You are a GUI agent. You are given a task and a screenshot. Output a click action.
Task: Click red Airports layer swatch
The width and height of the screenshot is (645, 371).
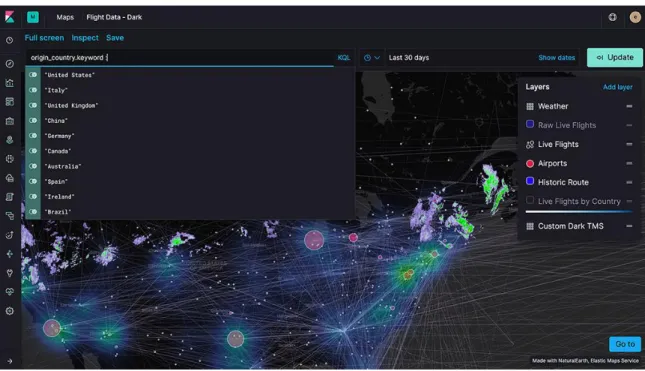[x=530, y=164]
